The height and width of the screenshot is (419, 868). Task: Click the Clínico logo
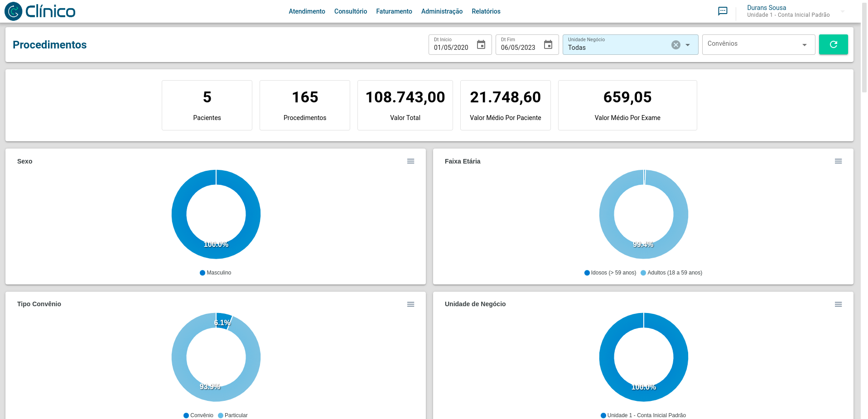(40, 11)
